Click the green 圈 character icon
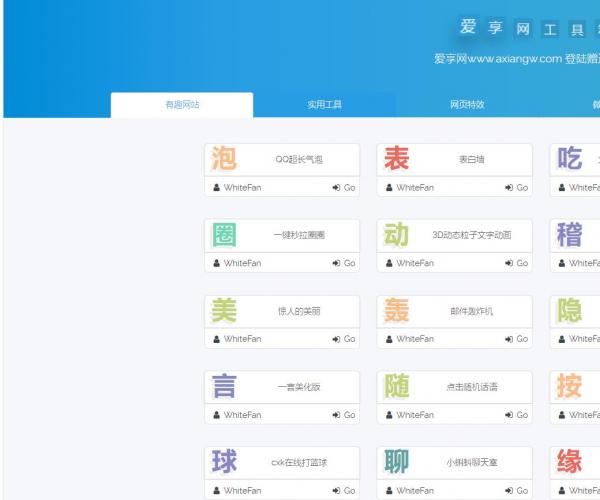Image resolution: width=600 pixels, height=500 pixels. (224, 234)
